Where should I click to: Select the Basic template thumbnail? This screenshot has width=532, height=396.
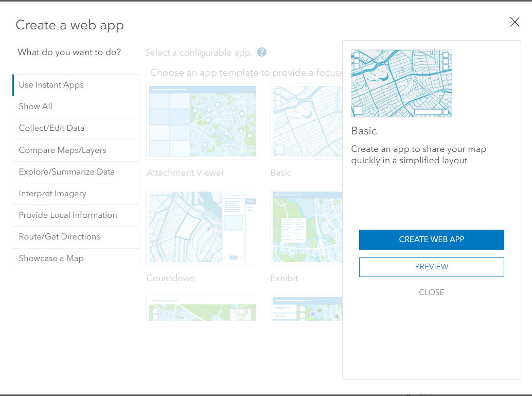click(307, 121)
